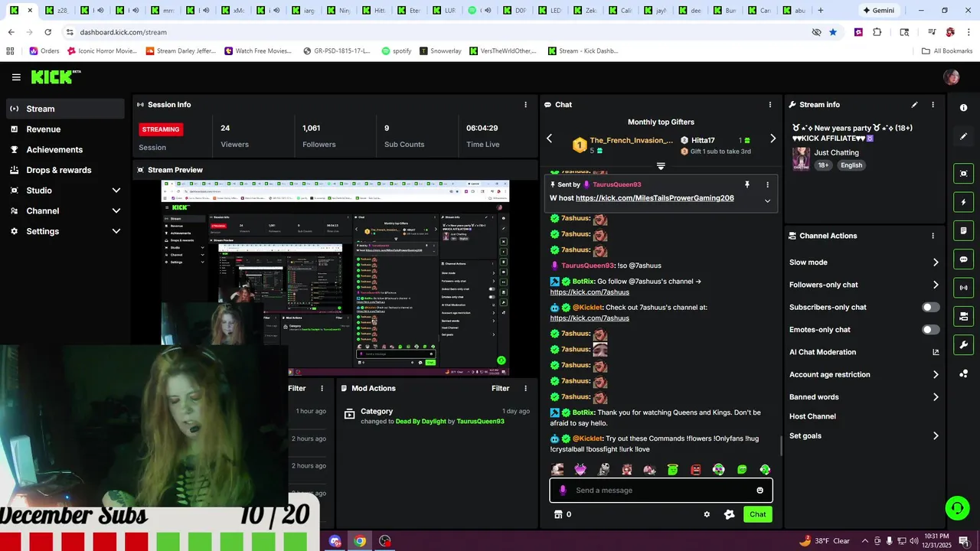This screenshot has height=551, width=980.
Task: Toggle Emotes-only chat switch
Action: click(x=930, y=330)
